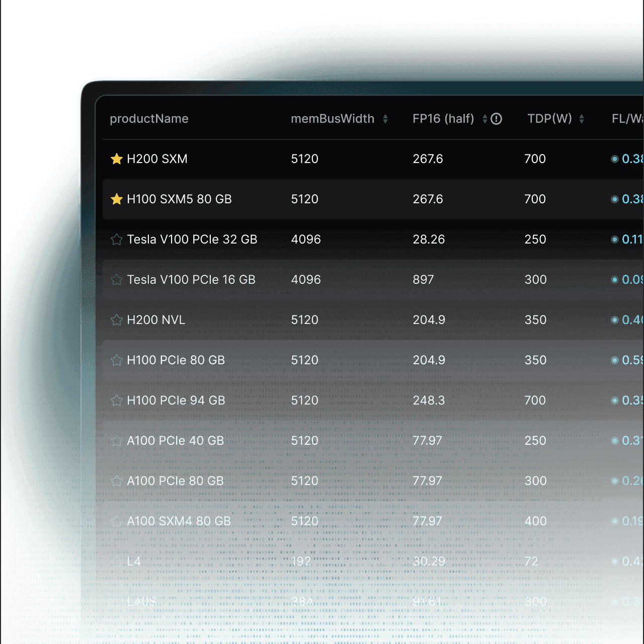
Task: Favorite the A100 PCIe 40 GB row
Action: click(117, 441)
